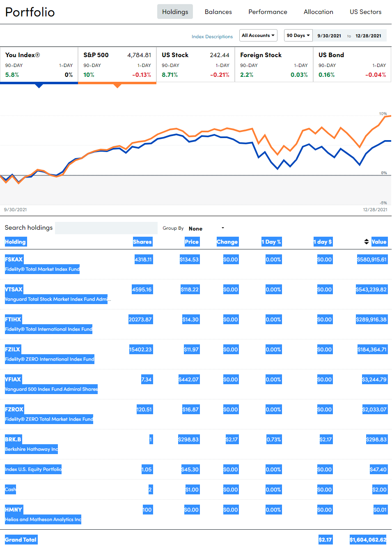Open the BRK.B ticker
Image resolution: width=392 pixels, height=549 pixels.
click(13, 440)
